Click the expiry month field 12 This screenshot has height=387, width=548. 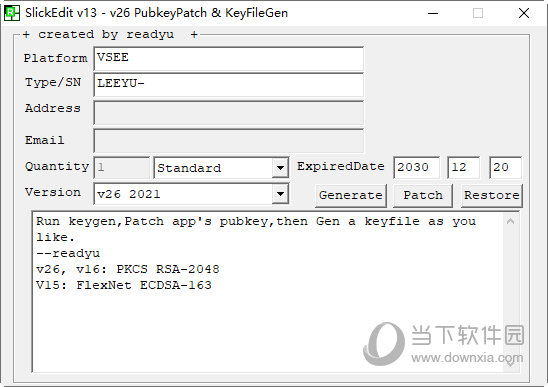463,167
